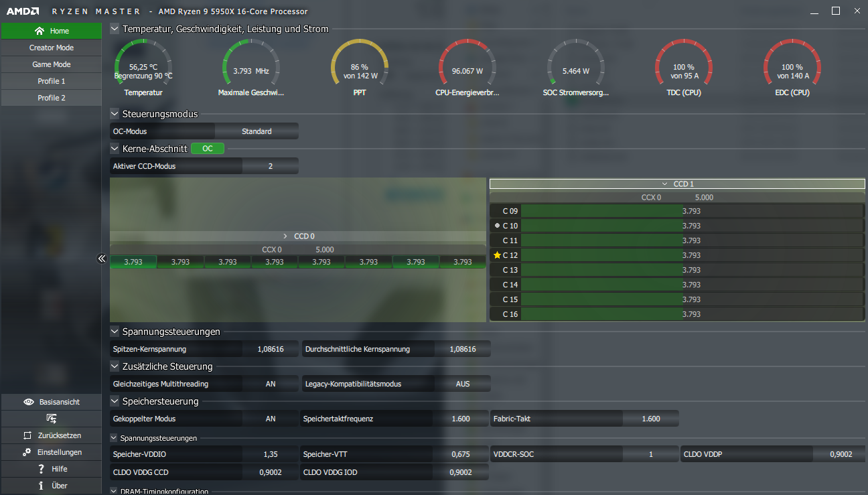868x495 pixels.
Task: Click Spitzen-Kernspannung value 1,08616
Action: pos(271,349)
